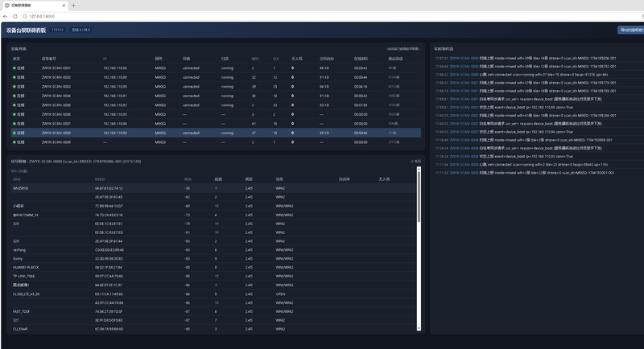The image size is (644, 349).
Task: Click the OPEN encryption cell
Action: 280,294
